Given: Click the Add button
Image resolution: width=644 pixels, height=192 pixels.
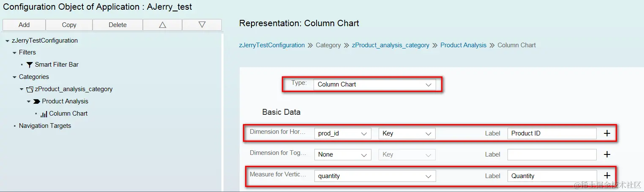Looking at the screenshot, I should (x=24, y=25).
